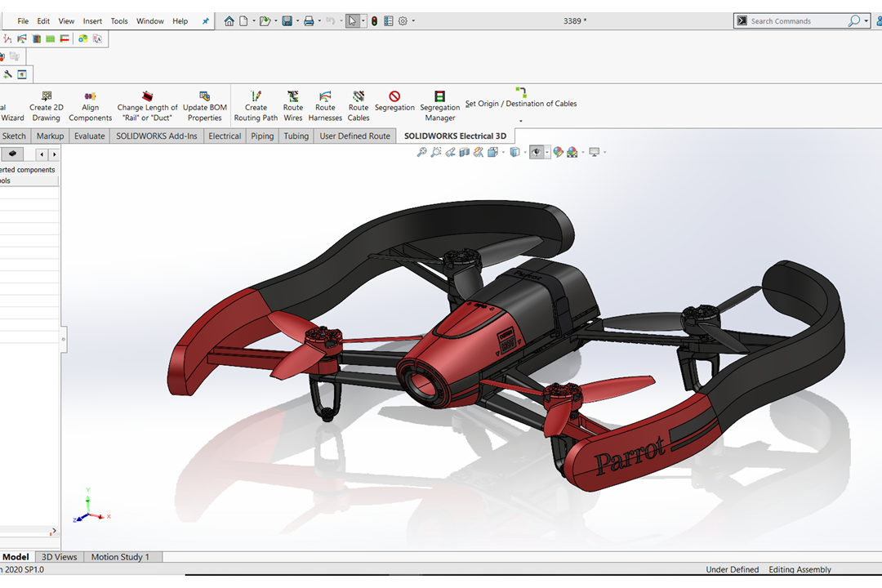
Task: Click View Orientation cube
Action: click(492, 152)
